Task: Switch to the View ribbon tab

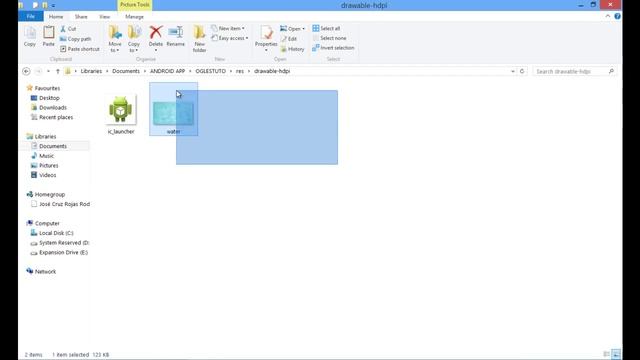Action: click(104, 17)
